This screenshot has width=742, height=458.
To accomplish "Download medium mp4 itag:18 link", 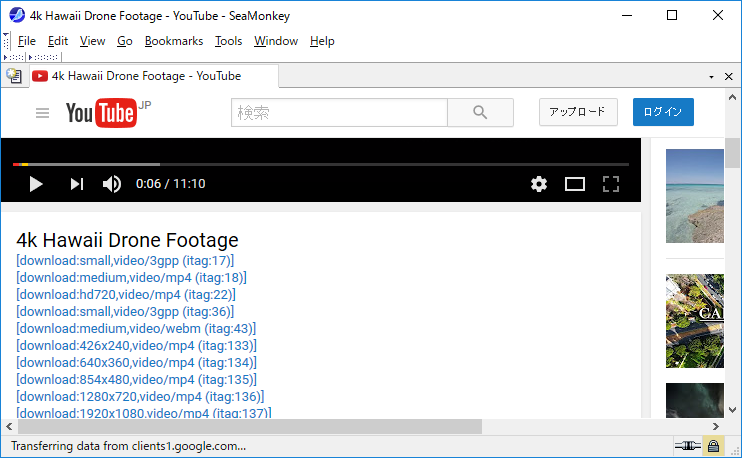I will pyautogui.click(x=132, y=278).
